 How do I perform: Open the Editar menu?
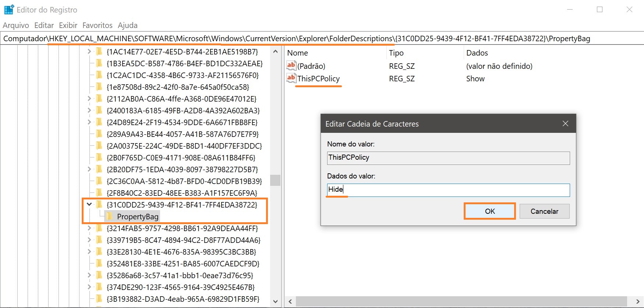tap(44, 25)
